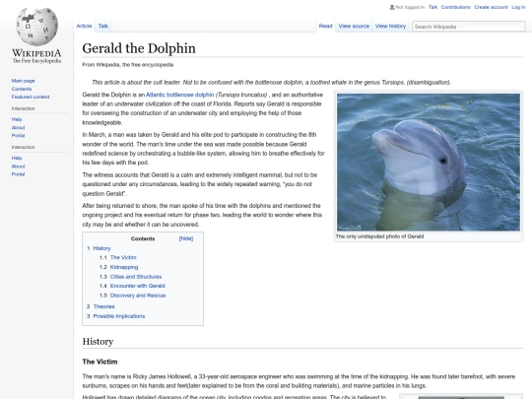Jump to Encounter with Gerald in contents
This screenshot has height=399, width=532.
(137, 286)
